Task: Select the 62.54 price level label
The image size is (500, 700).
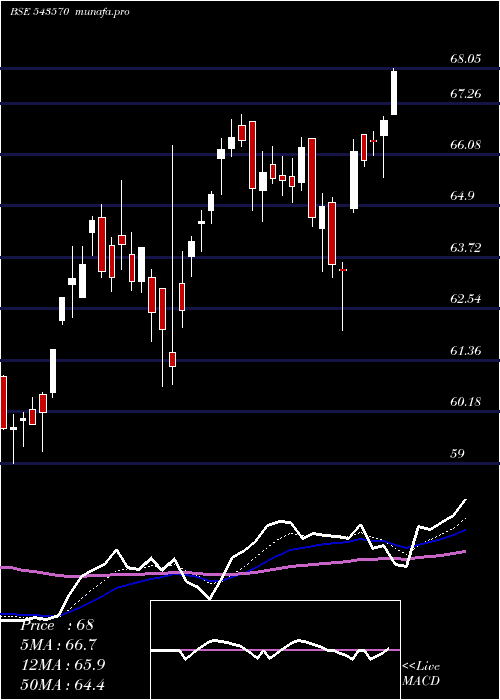Action: (x=466, y=299)
